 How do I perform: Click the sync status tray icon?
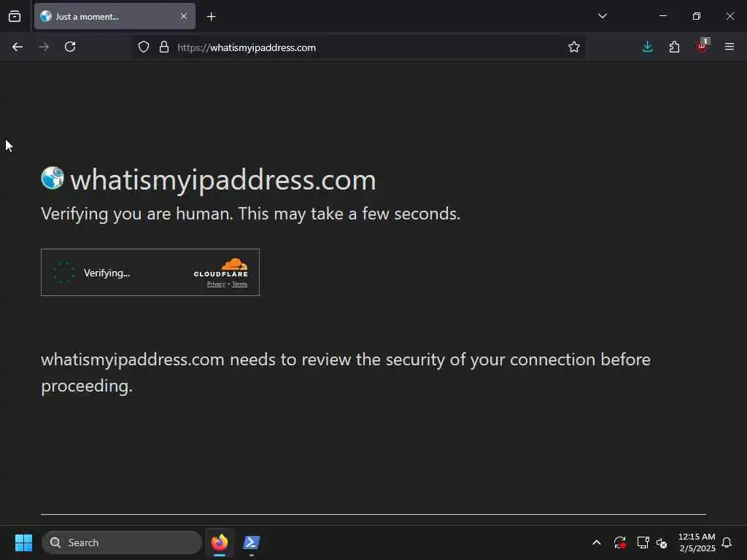pos(620,542)
